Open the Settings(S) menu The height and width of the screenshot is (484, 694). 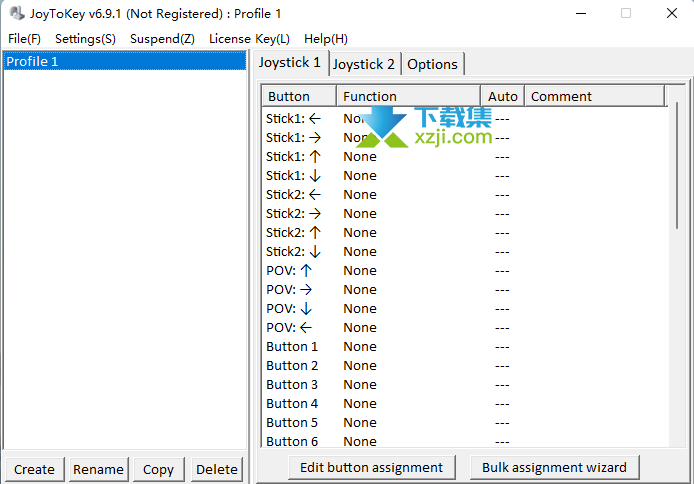tap(85, 39)
